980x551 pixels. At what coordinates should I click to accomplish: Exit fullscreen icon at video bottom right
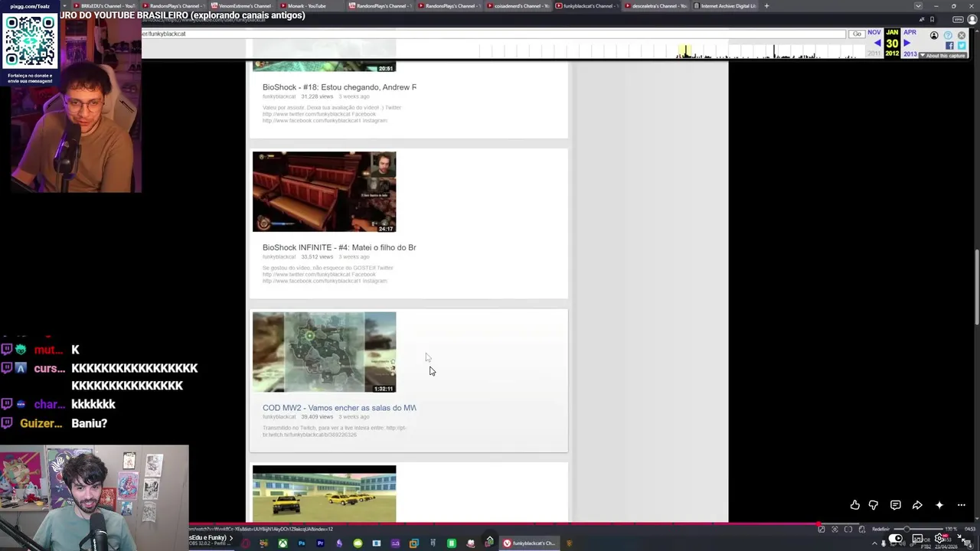point(960,537)
